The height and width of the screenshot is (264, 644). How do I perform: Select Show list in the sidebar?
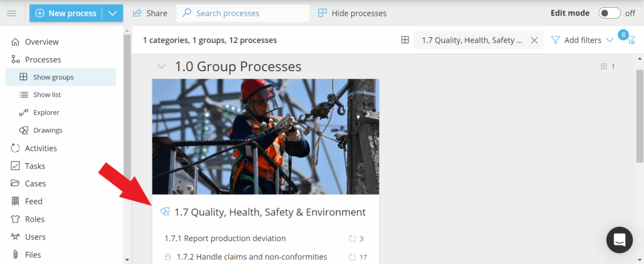click(47, 95)
